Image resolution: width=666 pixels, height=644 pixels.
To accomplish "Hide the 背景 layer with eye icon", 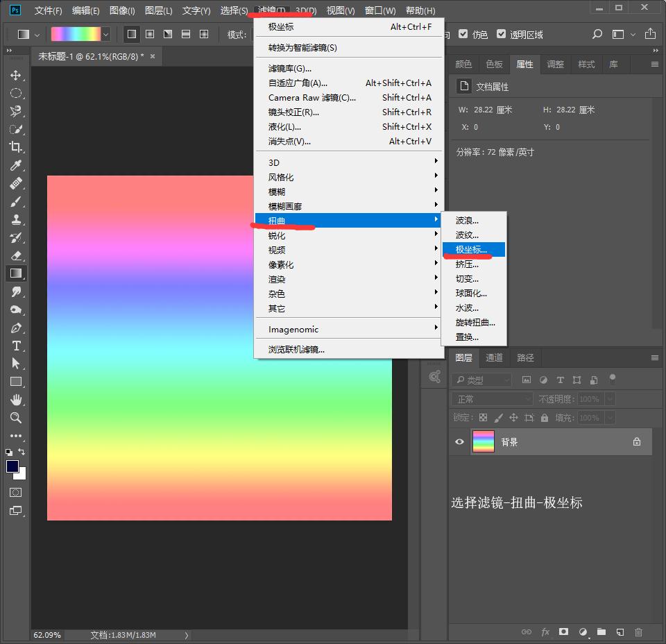I will coord(459,442).
